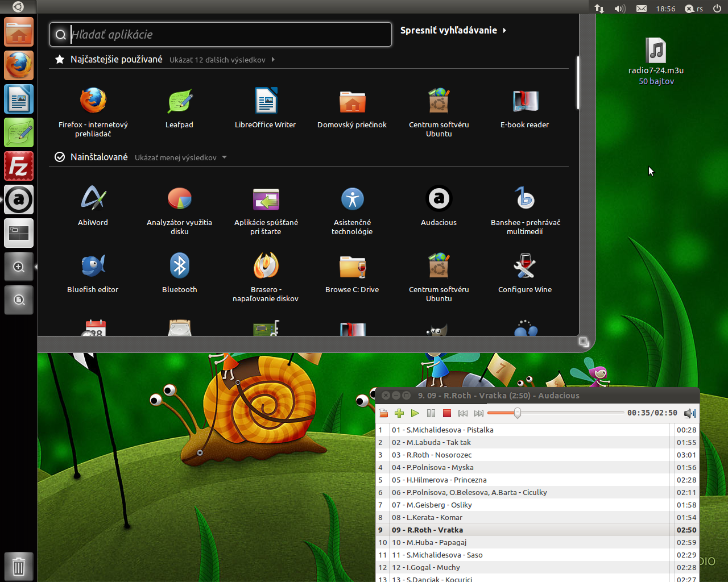Open Aplikácie spúšťané pri štarte
The image size is (728, 582).
266,210
